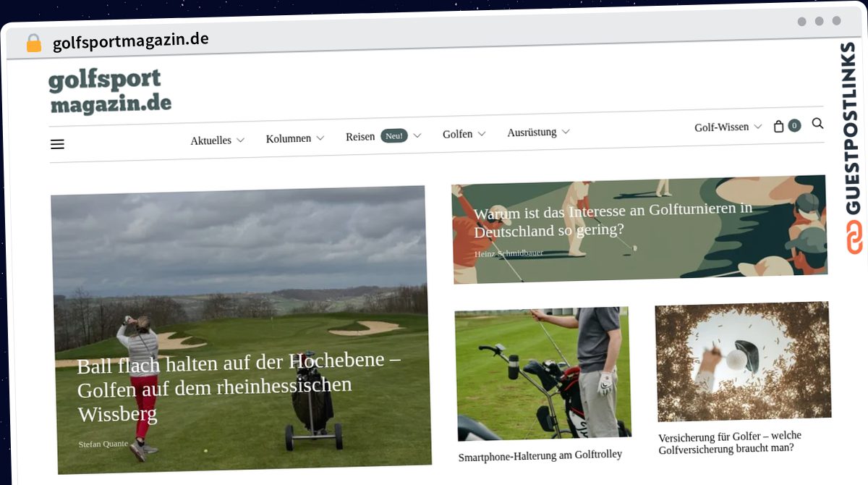Open the Golfen menu

coord(457,134)
